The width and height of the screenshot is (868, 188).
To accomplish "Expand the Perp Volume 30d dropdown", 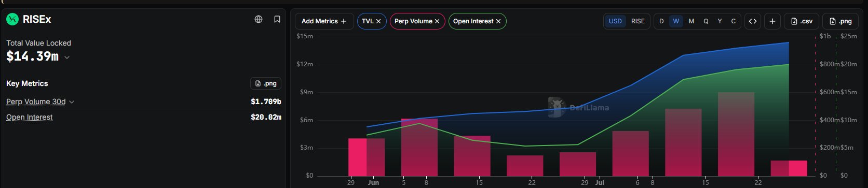I will click(72, 102).
